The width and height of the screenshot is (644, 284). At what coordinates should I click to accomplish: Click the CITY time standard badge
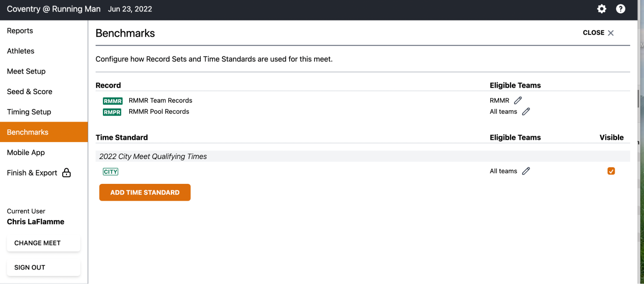[x=111, y=172]
